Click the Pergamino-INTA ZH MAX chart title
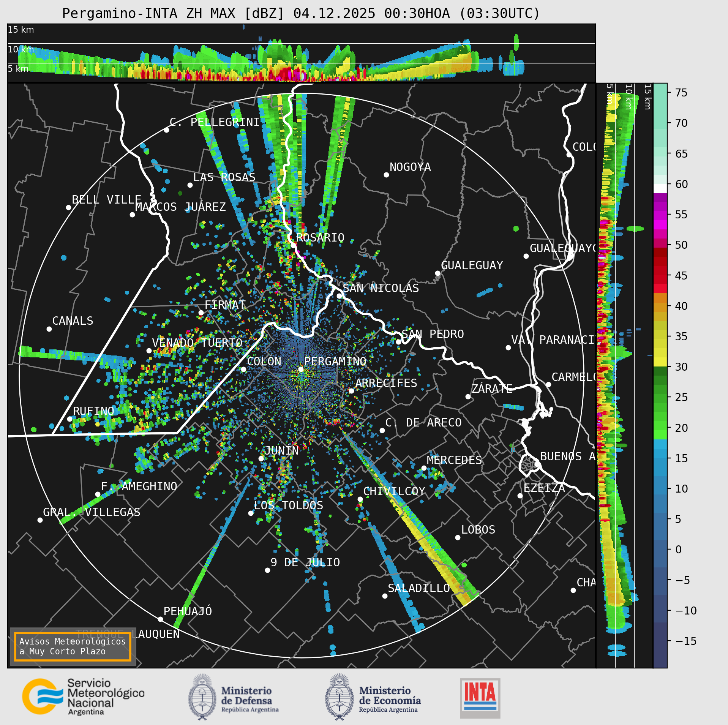The height and width of the screenshot is (725, 728). tap(301, 13)
